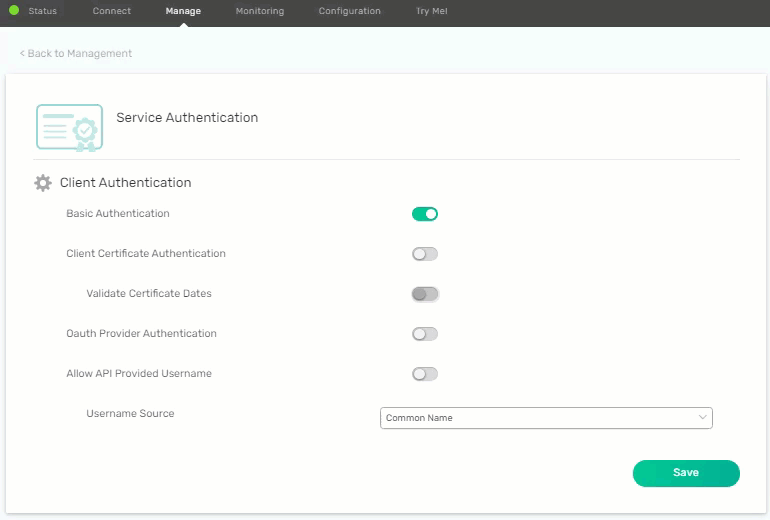Go to the Monitoring tab
The width and height of the screenshot is (770, 520).
(260, 11)
